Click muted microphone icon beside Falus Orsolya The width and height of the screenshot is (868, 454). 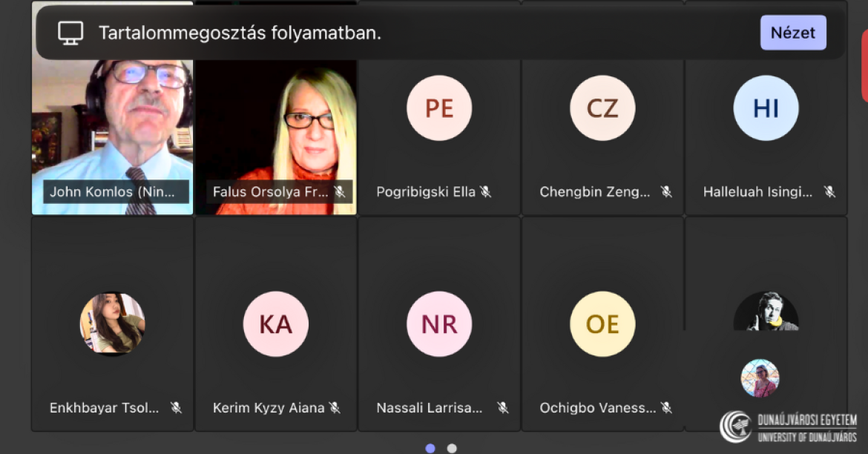pyautogui.click(x=339, y=192)
